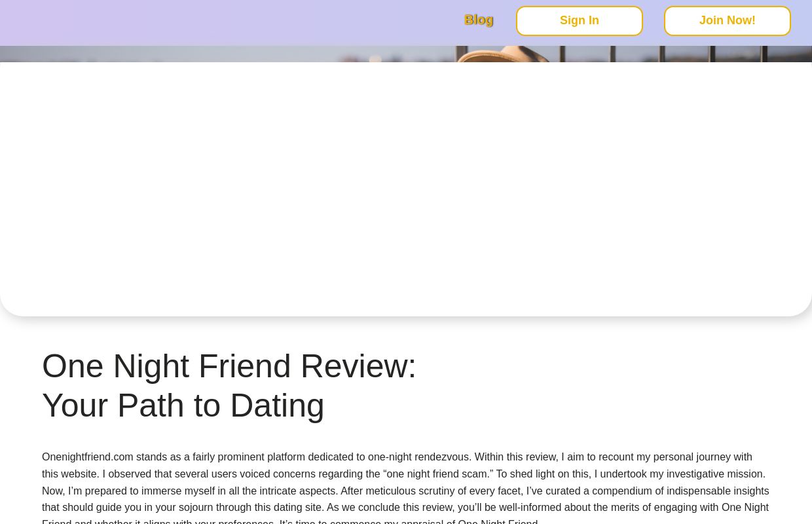Click the Onenightfriend.com text in the paragraph
Screen dimensions: 812x524
click(88, 457)
